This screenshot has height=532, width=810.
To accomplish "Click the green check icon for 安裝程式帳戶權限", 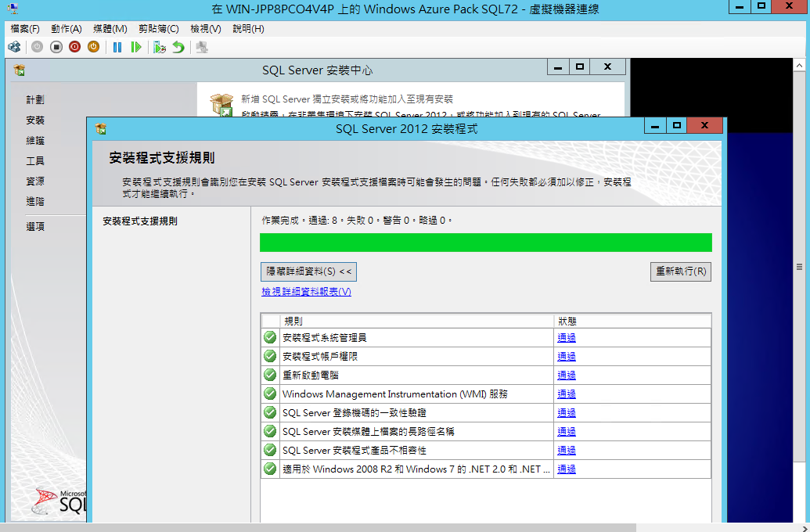I will point(270,357).
